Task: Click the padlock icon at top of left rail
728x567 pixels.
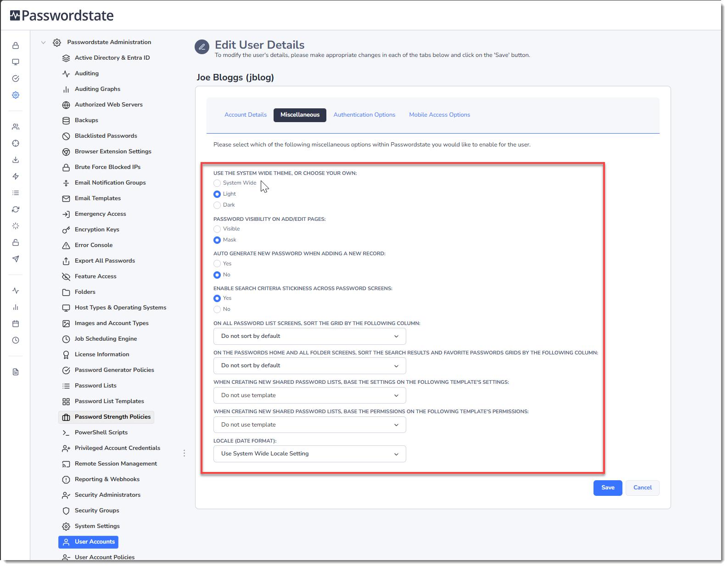Action: (x=16, y=45)
